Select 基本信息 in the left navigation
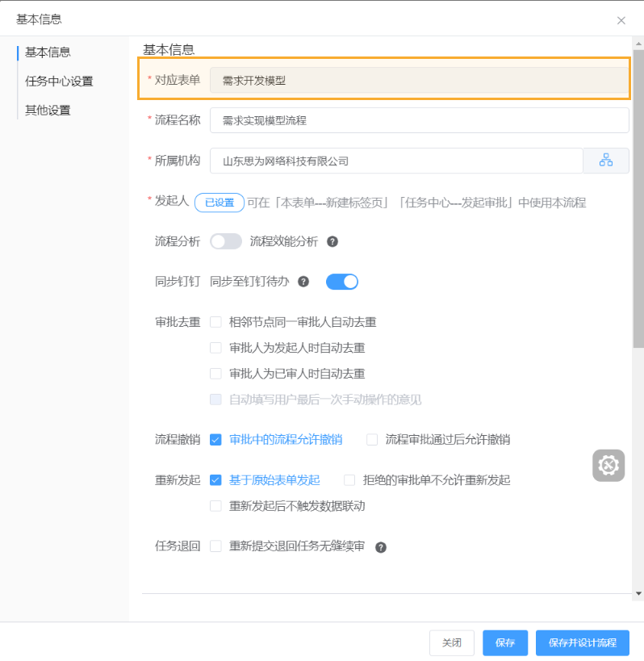The width and height of the screenshot is (644, 661). pos(48,52)
